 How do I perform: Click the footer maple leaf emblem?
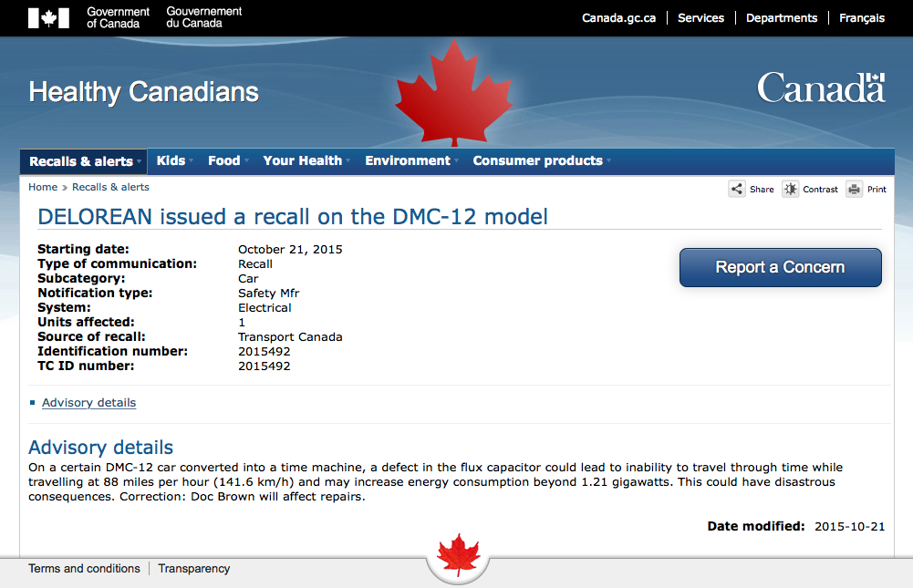(458, 554)
